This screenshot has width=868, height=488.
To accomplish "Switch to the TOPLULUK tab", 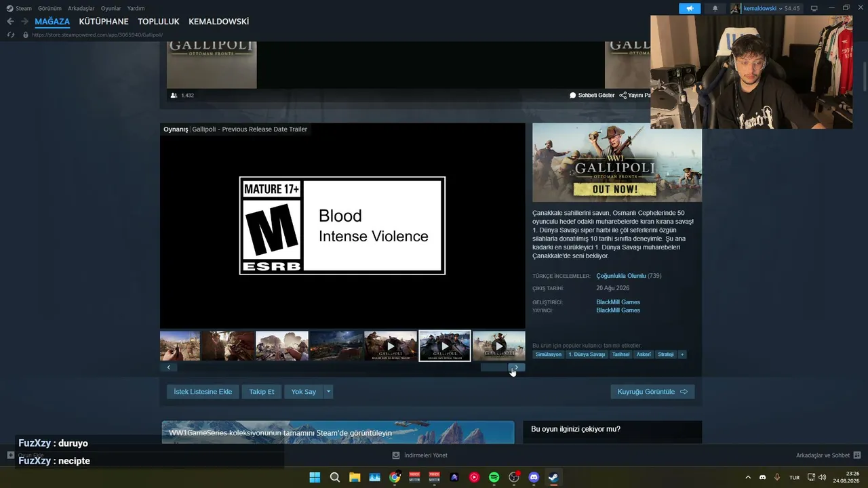I will point(159,22).
